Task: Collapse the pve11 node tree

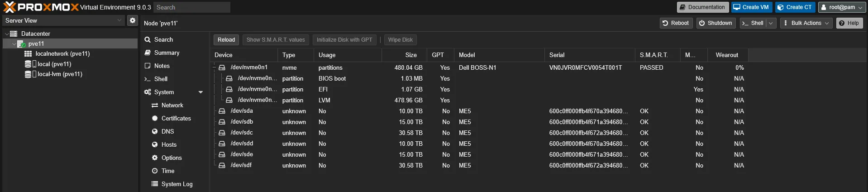Action: [14, 44]
